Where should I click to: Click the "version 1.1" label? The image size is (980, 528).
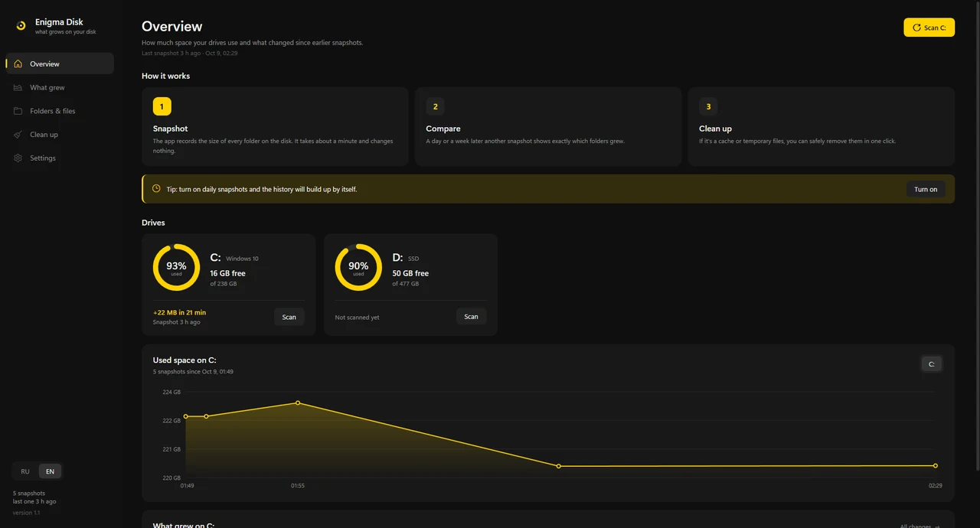point(27,513)
